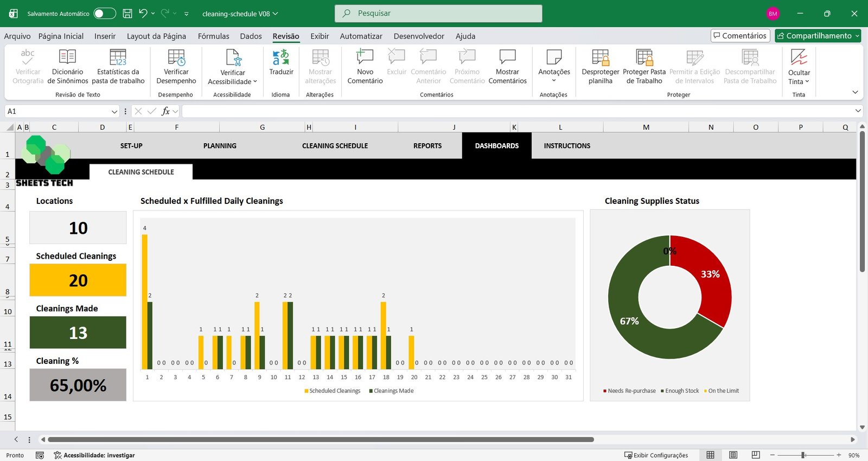
Task: Click the Comentários button at top right
Action: pos(740,36)
